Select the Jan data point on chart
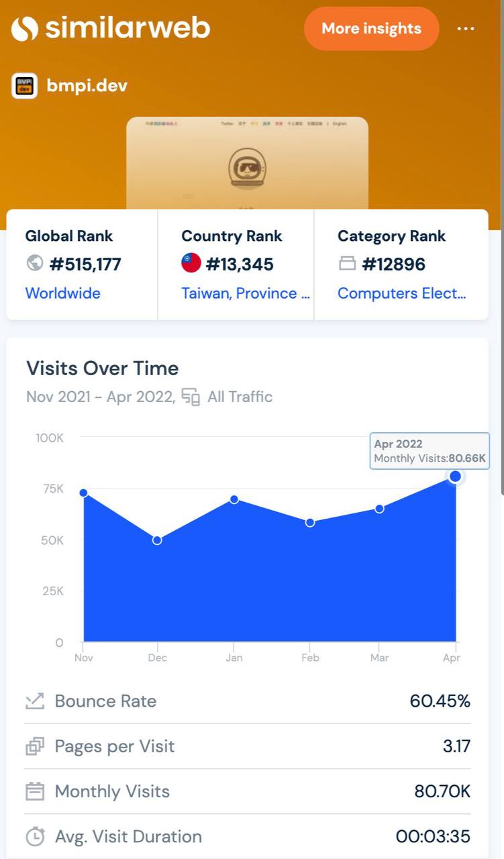Image resolution: width=504 pixels, height=859 pixels. click(234, 499)
